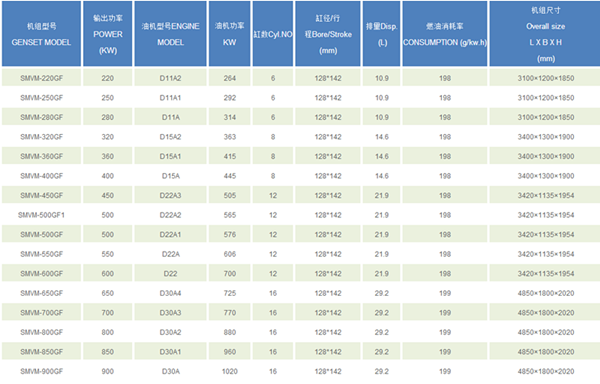
Task: Select the CONSUMPTION (g/kw.h) header
Action: (x=445, y=34)
